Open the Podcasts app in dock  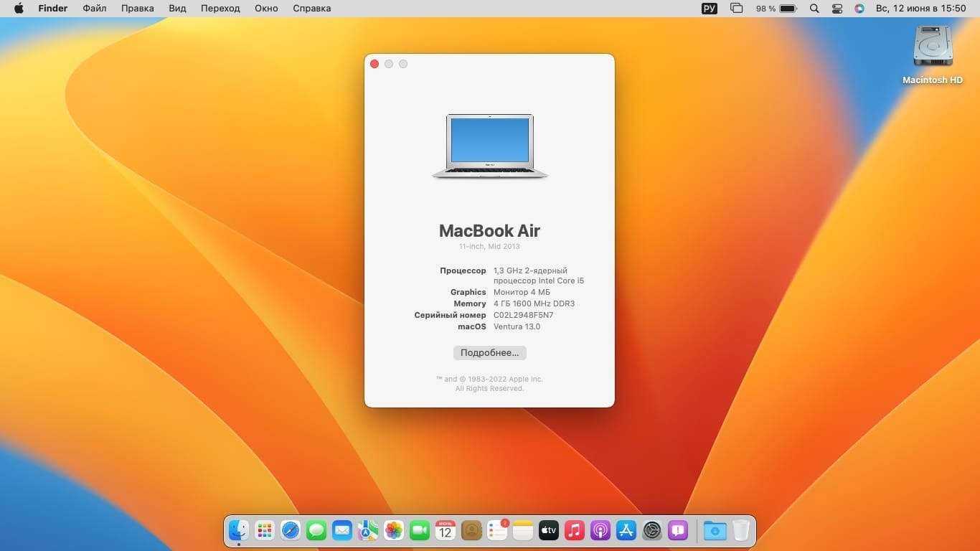pyautogui.click(x=600, y=530)
